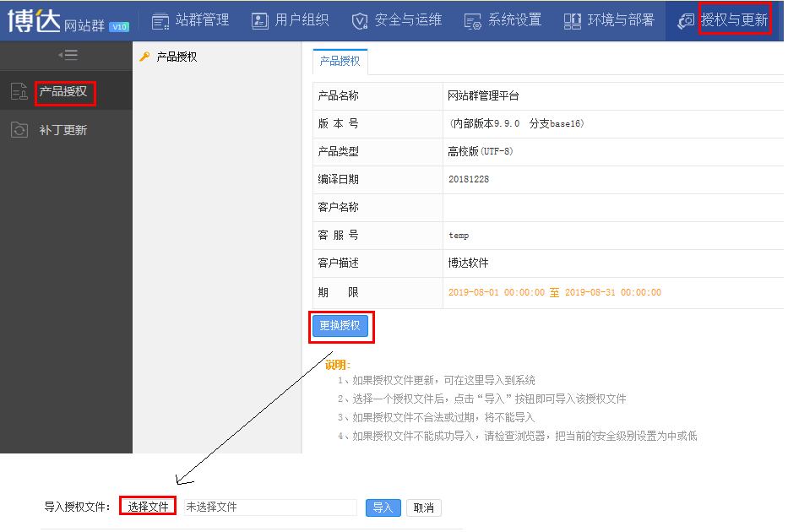
Task: Click the 导入授权文件 label
Action: pos(77,507)
